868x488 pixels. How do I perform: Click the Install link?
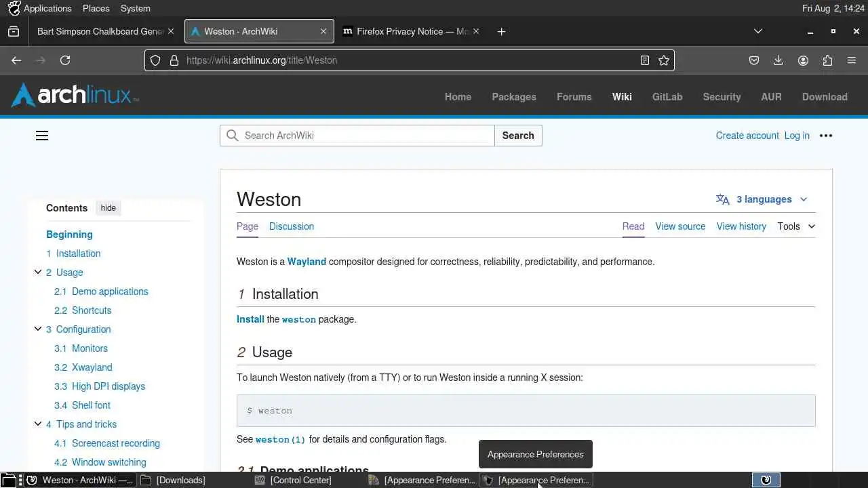pos(250,319)
